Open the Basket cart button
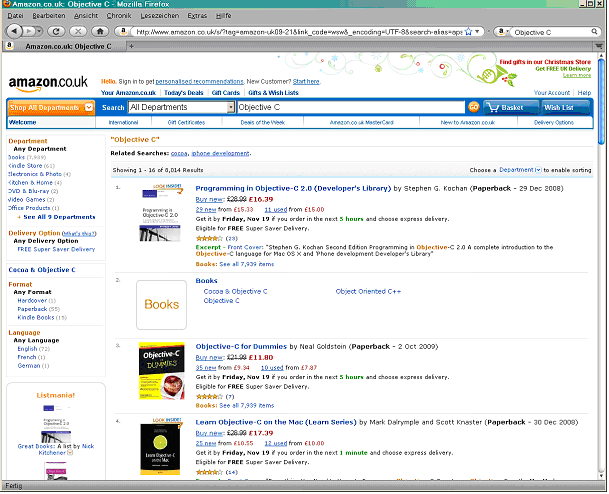 (511, 108)
